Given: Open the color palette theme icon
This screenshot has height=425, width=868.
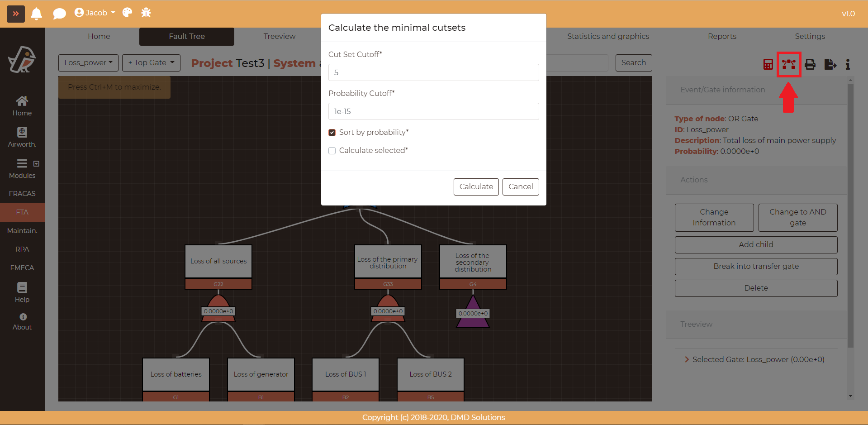Looking at the screenshot, I should point(128,13).
